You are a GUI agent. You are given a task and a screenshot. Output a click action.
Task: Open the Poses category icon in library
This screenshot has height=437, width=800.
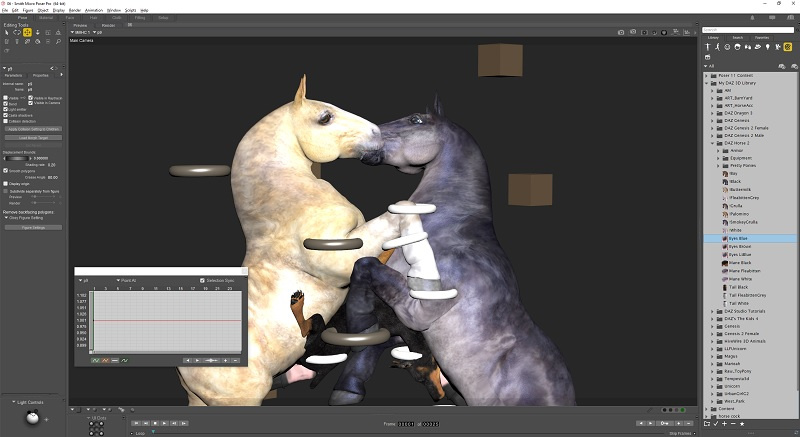point(717,47)
